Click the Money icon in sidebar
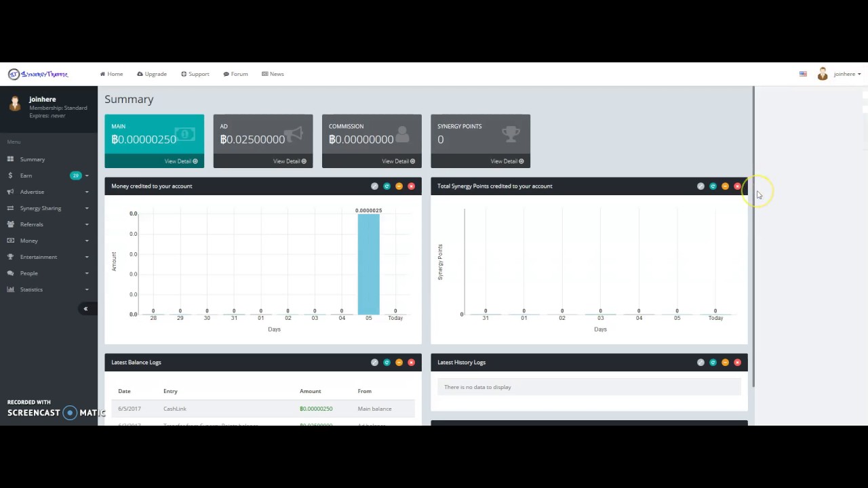This screenshot has height=488, width=868. (10, 241)
